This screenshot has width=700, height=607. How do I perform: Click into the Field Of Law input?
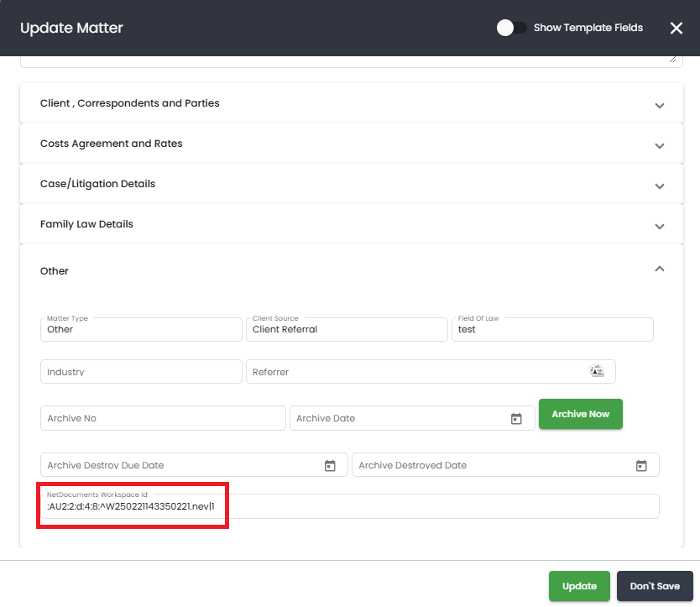(x=552, y=330)
